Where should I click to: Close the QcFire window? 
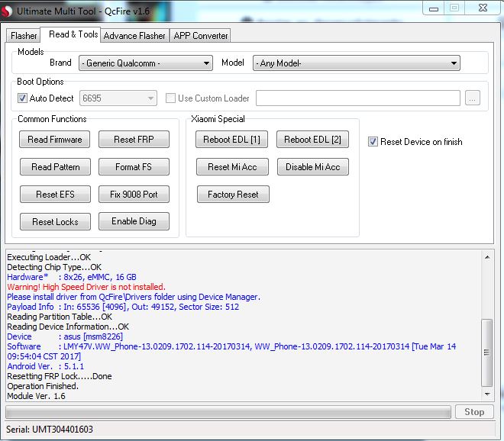coord(483,8)
